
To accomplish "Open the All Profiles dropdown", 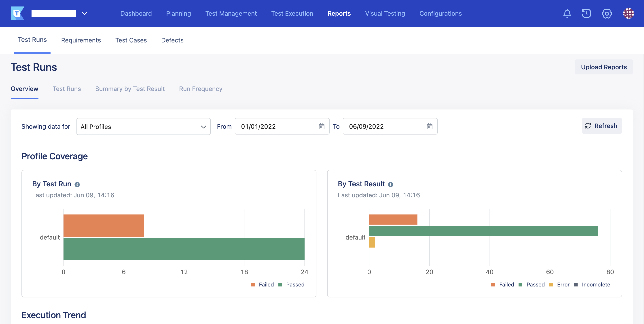I will click(x=143, y=127).
